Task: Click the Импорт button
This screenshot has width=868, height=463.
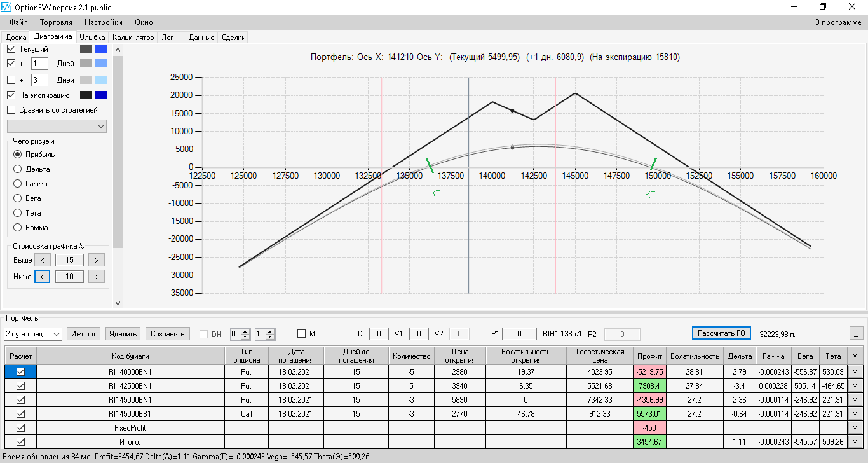Action: [84, 334]
